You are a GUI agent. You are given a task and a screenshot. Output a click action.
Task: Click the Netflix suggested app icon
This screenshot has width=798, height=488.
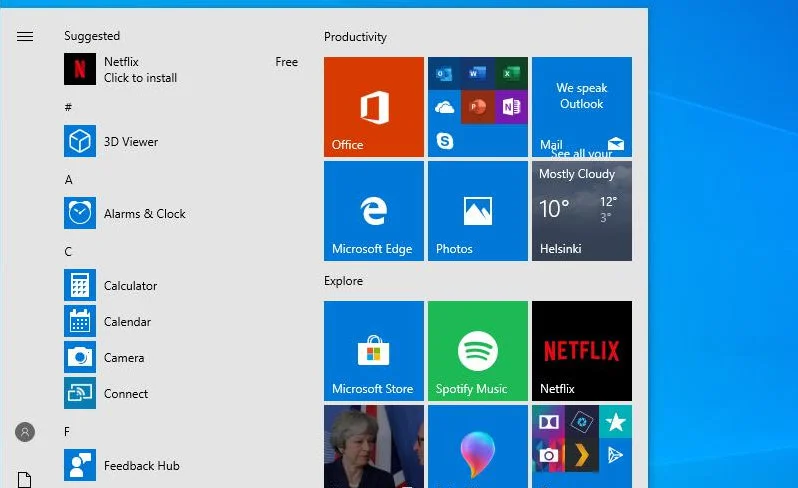pyautogui.click(x=80, y=69)
